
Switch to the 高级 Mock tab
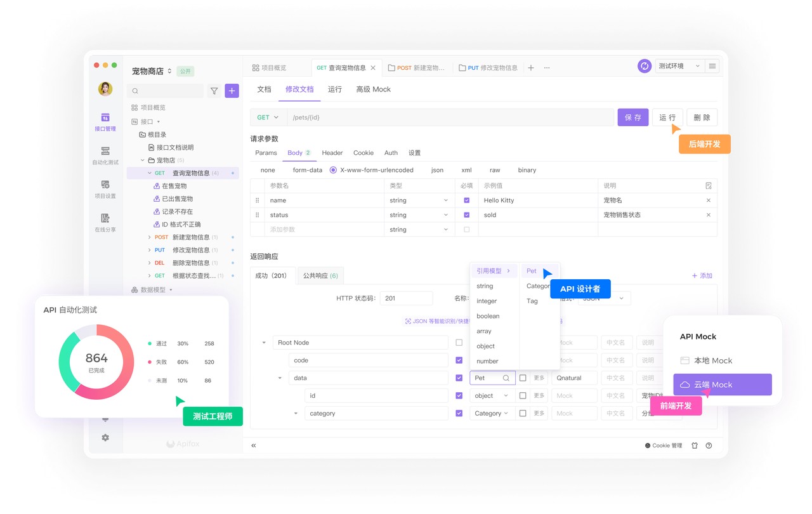[x=374, y=89]
